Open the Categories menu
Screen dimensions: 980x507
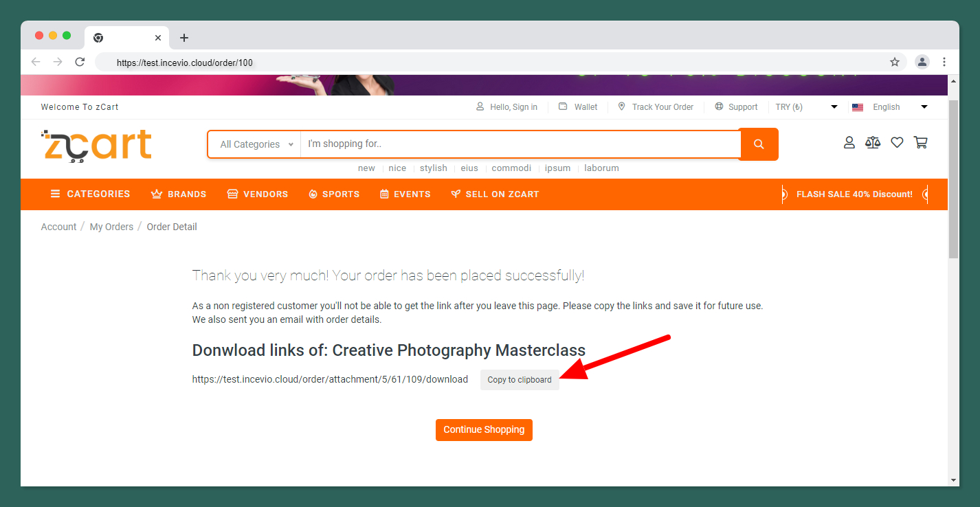(x=90, y=194)
